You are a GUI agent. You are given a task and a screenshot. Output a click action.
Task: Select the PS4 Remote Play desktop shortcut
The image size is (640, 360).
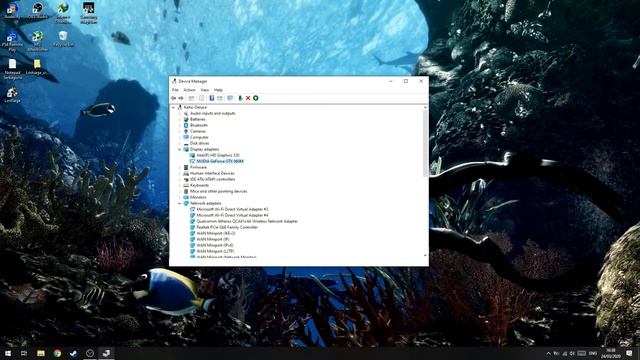[12, 42]
